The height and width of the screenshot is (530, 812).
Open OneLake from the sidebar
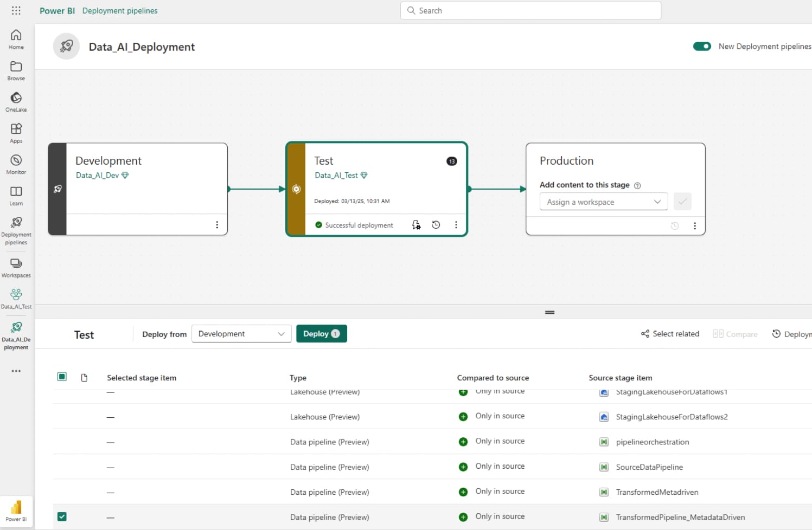[x=16, y=102]
